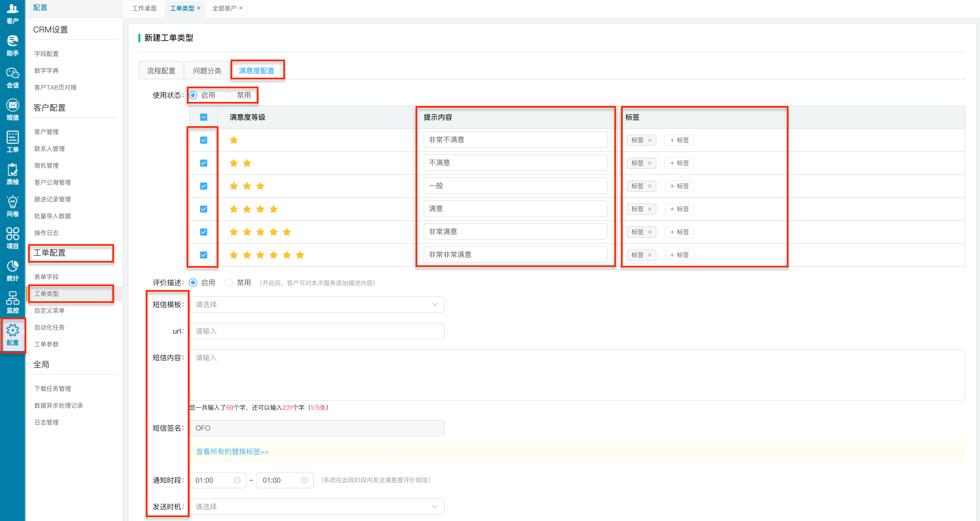Uncheck the four-star satisfaction row checkbox

pyautogui.click(x=204, y=209)
